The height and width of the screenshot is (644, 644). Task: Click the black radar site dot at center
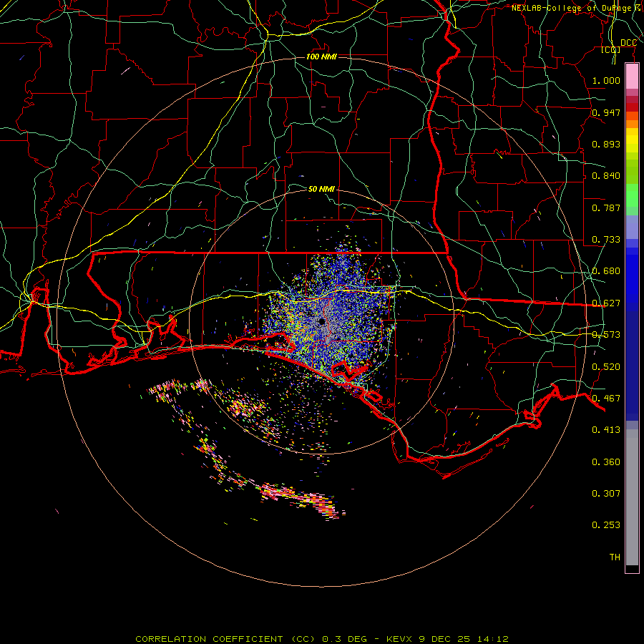pos(321,321)
